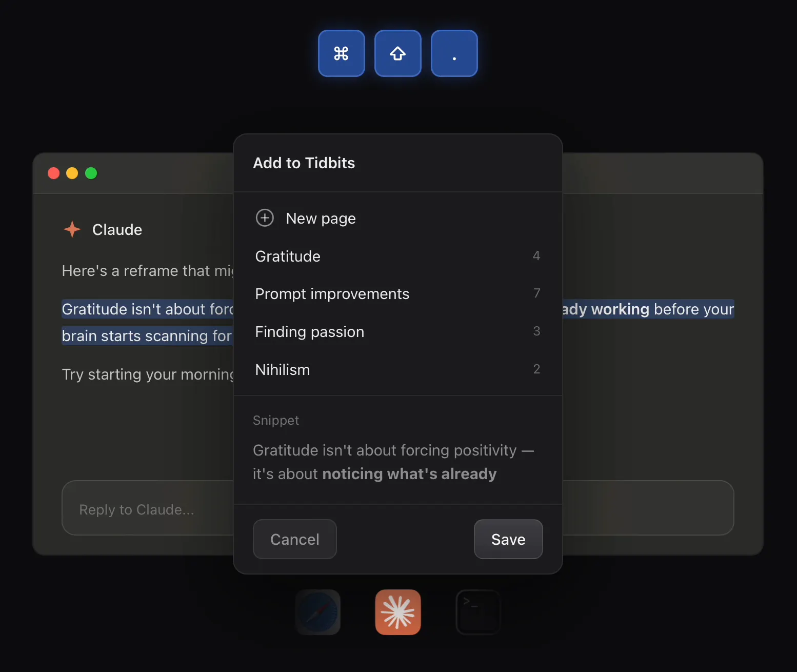Click the Nihilism count 2
This screenshot has width=797, height=672.
tap(536, 369)
